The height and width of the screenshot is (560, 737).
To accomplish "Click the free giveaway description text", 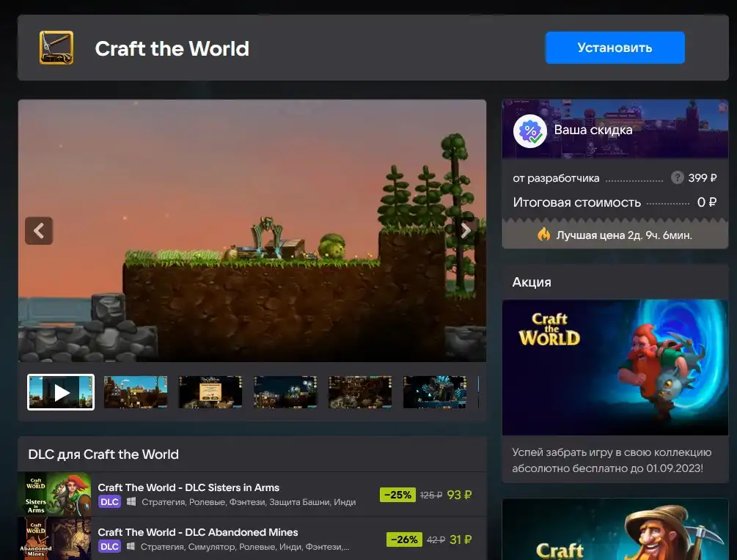I will pos(612,460).
